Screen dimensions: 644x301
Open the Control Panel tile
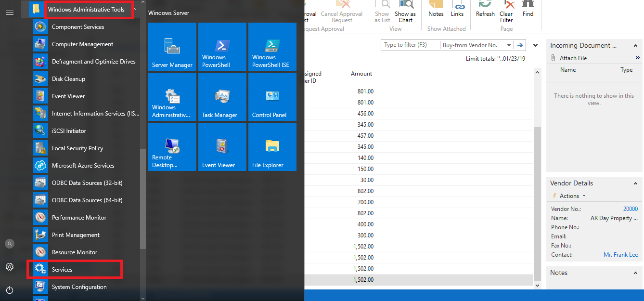coord(272,97)
